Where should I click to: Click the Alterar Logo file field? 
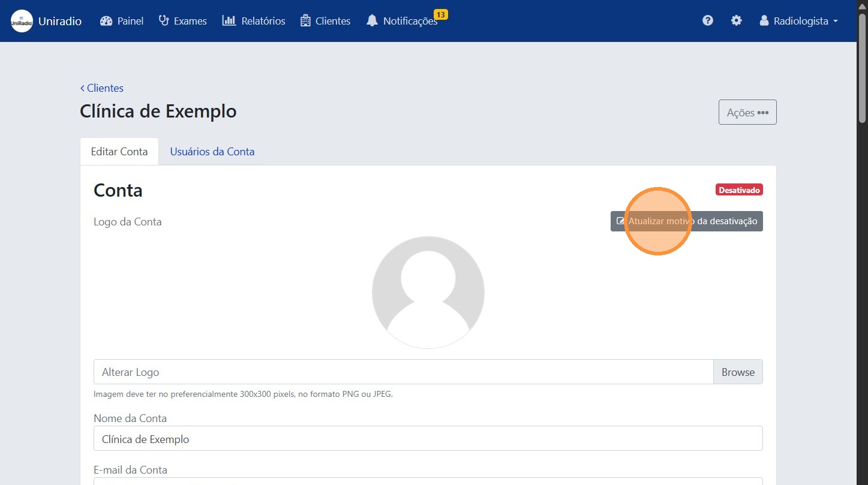[x=403, y=372]
